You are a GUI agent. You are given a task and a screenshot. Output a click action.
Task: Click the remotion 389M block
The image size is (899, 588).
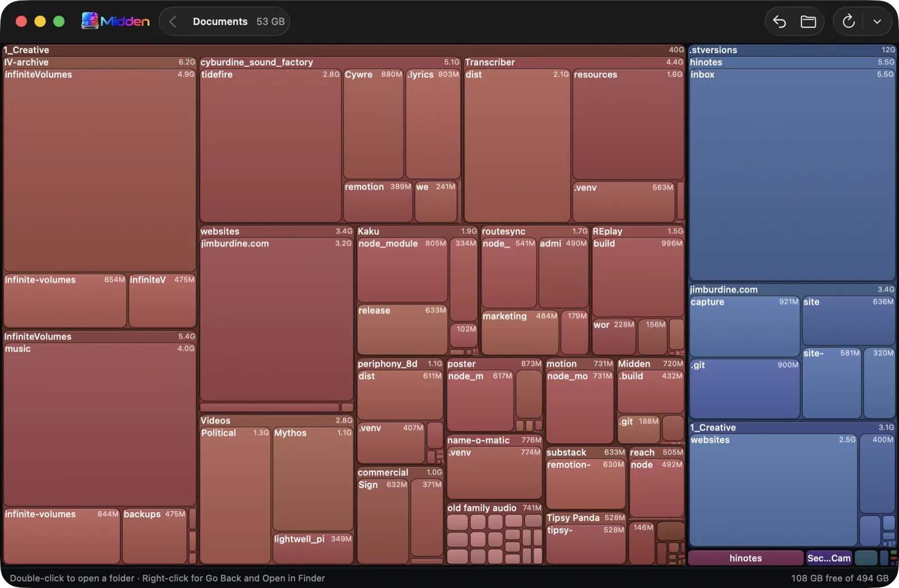click(x=378, y=202)
